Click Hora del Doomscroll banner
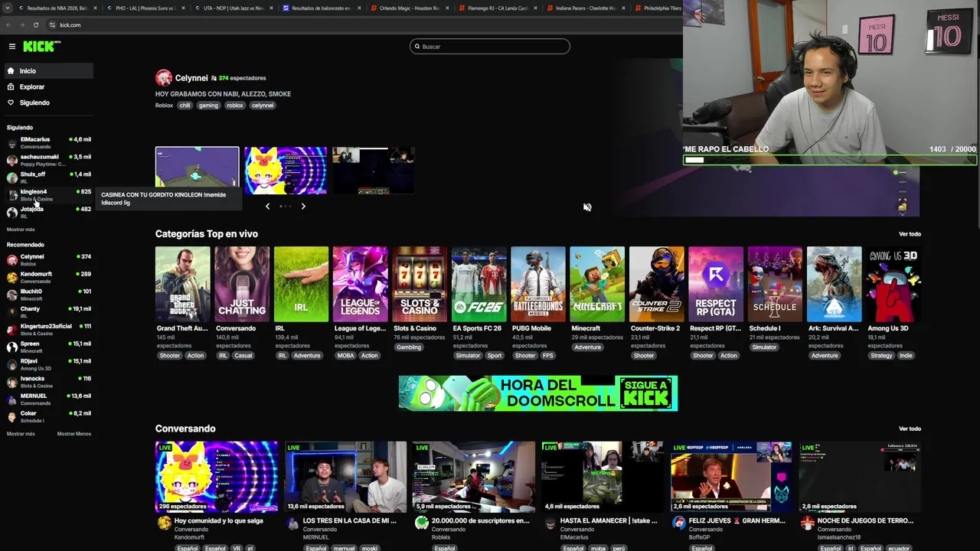The height and width of the screenshot is (551, 980). 538,393
